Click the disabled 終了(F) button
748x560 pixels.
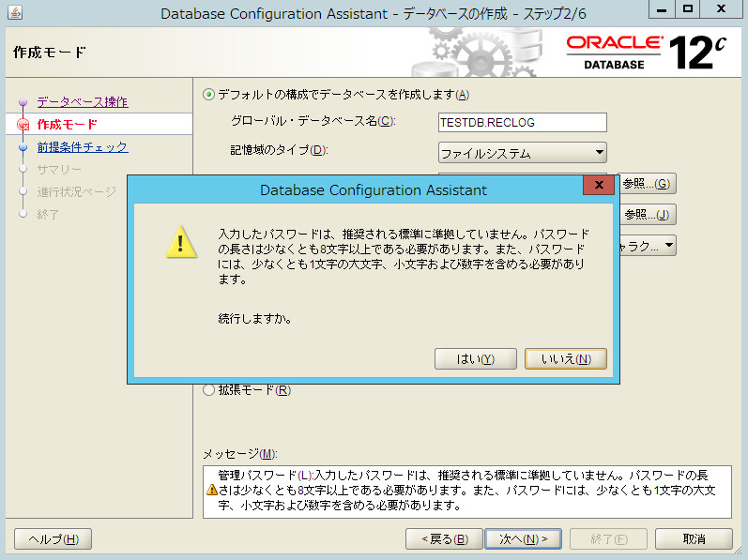tap(609, 539)
